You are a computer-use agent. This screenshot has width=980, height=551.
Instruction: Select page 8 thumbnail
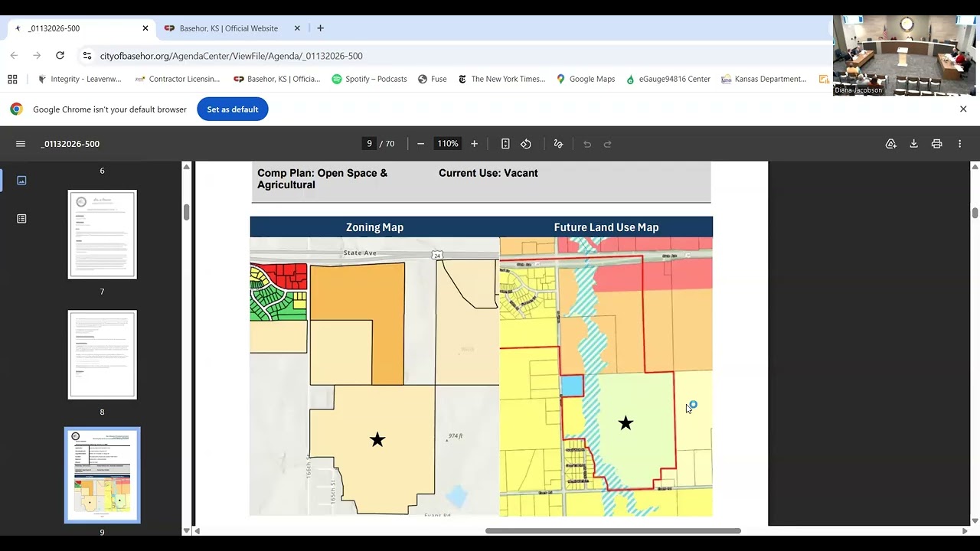(x=102, y=354)
